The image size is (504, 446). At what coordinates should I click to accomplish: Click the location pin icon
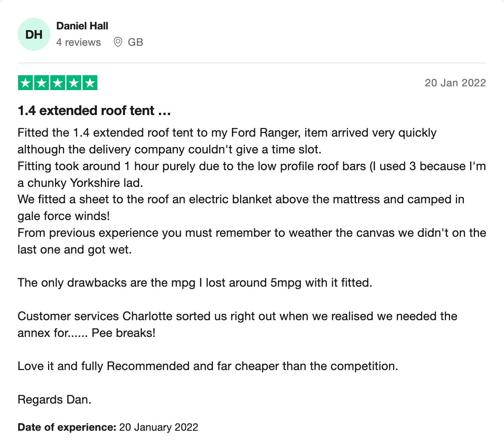coord(118,42)
